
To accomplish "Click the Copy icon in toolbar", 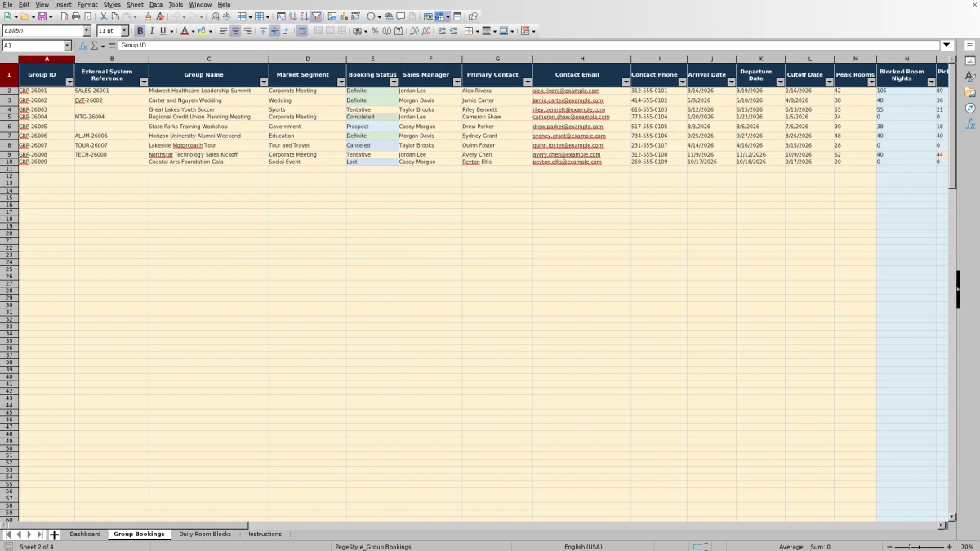I will pos(115,16).
